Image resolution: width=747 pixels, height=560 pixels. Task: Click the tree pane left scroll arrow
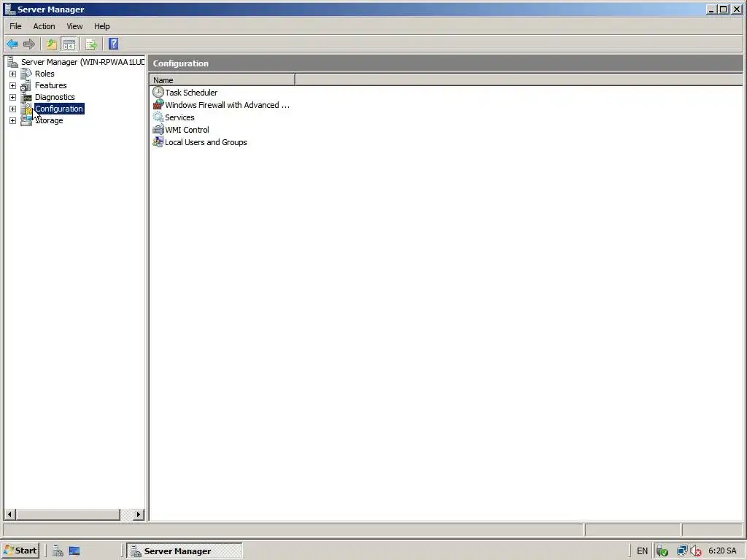(x=9, y=514)
